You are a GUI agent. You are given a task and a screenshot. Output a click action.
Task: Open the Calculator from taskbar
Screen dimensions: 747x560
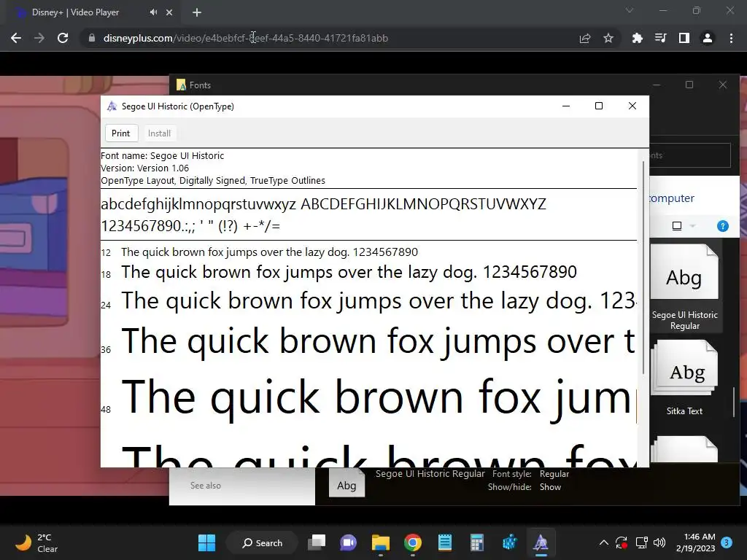[x=477, y=542]
